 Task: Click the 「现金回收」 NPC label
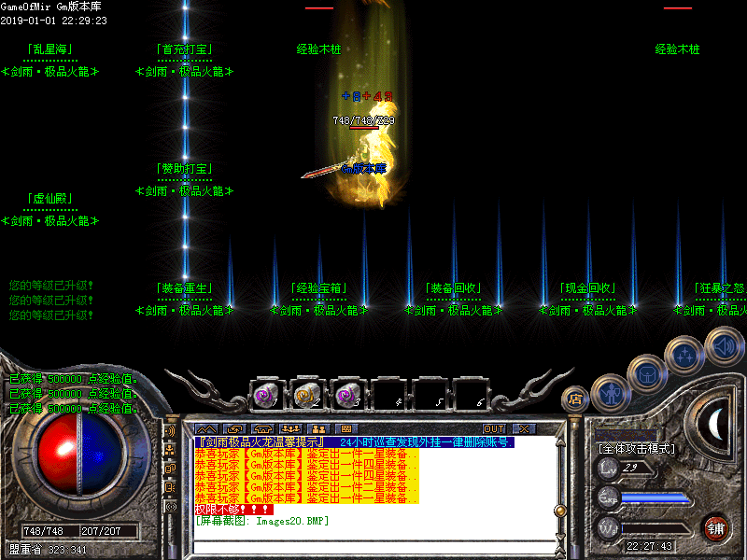(x=588, y=288)
